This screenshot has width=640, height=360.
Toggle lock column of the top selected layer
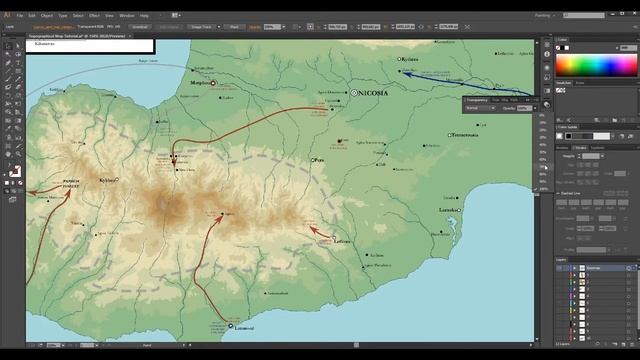565,268
